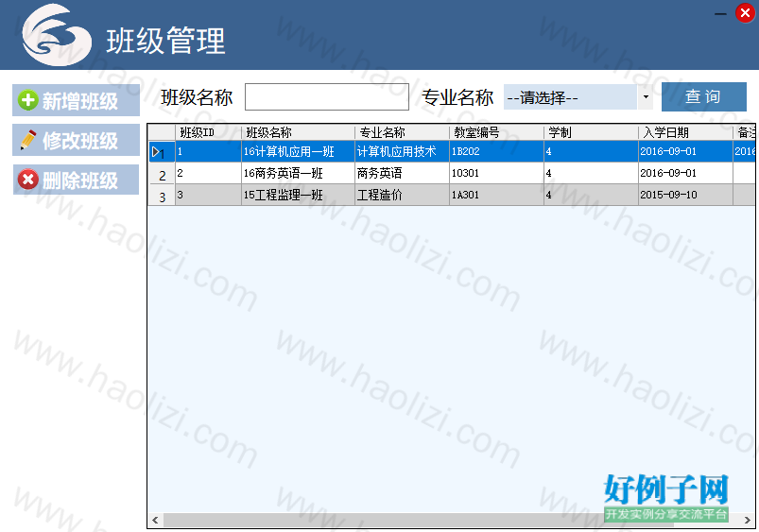Viewport: 759px width, 532px height.
Task: Sort by the 学制 column header
Action: pyautogui.click(x=591, y=132)
